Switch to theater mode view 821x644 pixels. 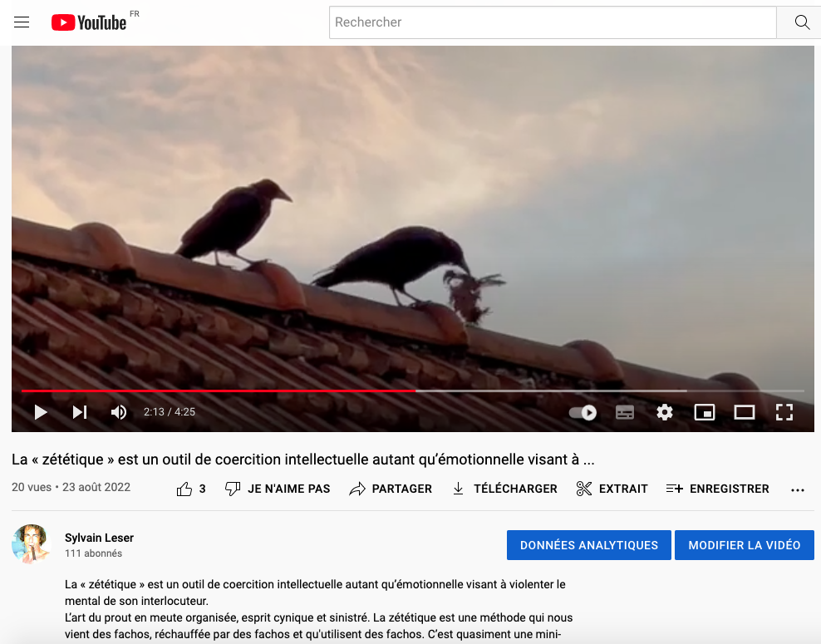(x=745, y=412)
